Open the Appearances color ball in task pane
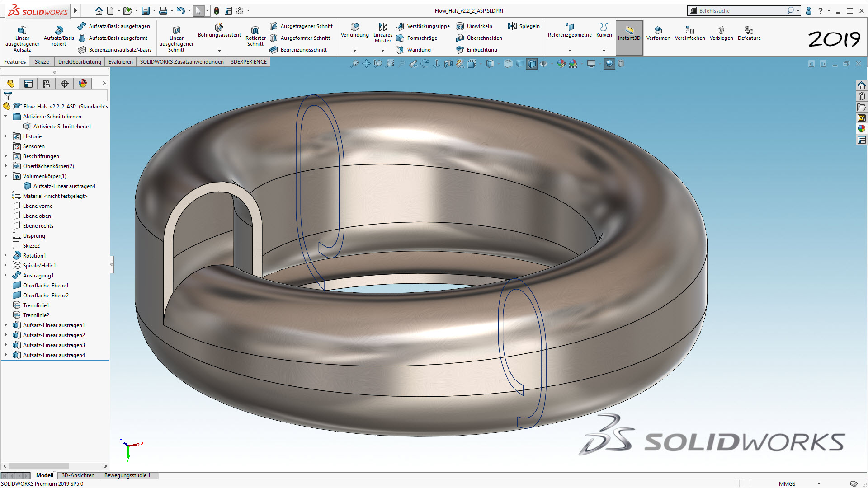The width and height of the screenshot is (868, 488). tap(862, 129)
